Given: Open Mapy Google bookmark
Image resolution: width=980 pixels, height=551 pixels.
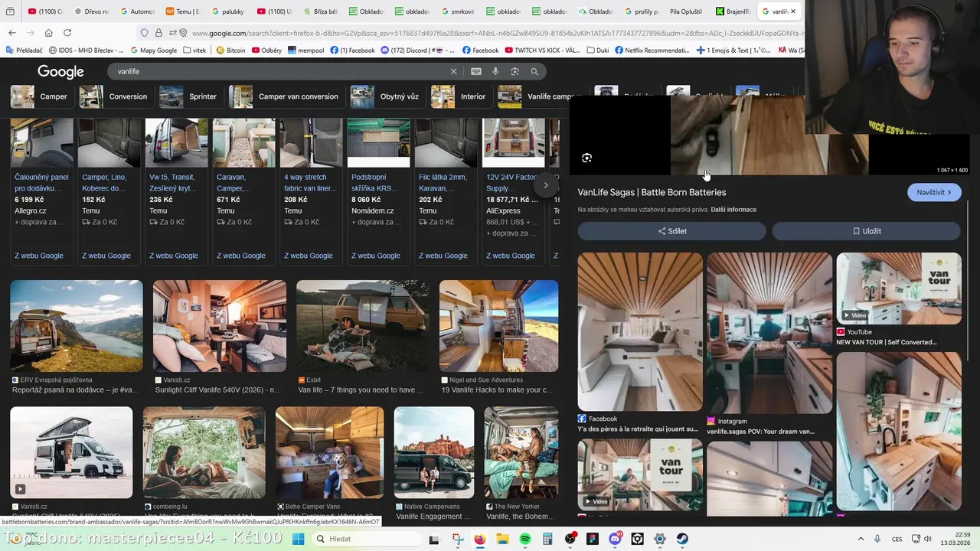Looking at the screenshot, I should click(153, 51).
